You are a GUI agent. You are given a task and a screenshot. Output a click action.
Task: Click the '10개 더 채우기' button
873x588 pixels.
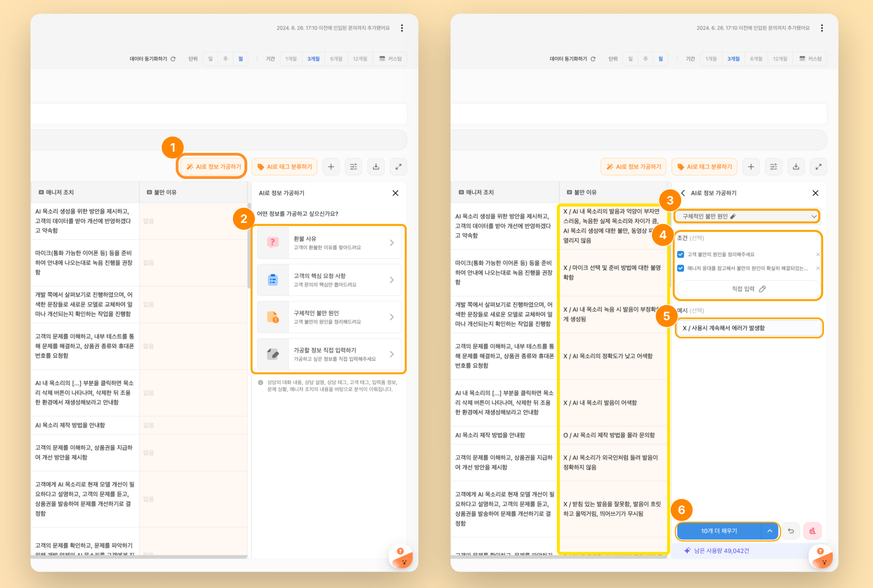[x=719, y=531]
